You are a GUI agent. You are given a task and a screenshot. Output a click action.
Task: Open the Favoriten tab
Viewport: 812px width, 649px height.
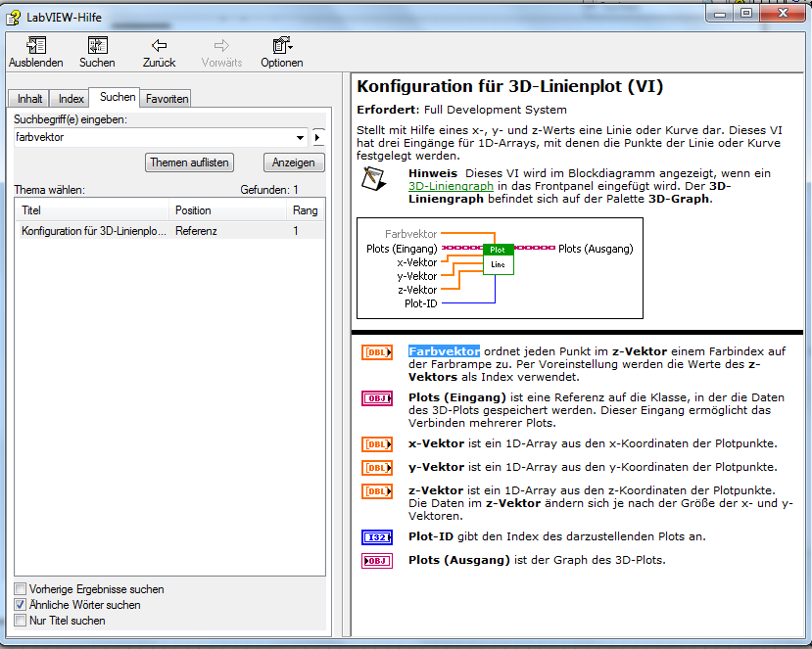[167, 99]
